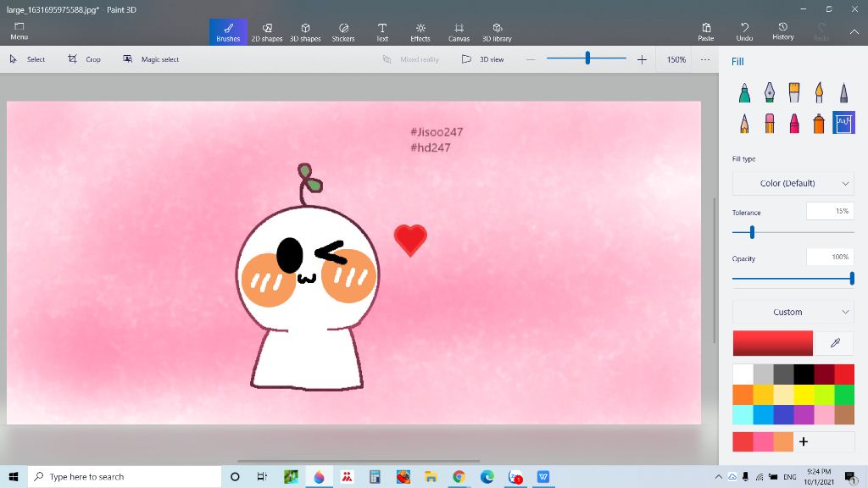Viewport: 868px width, 488px height.
Task: Select the Marker brush tool
Action: point(744,92)
